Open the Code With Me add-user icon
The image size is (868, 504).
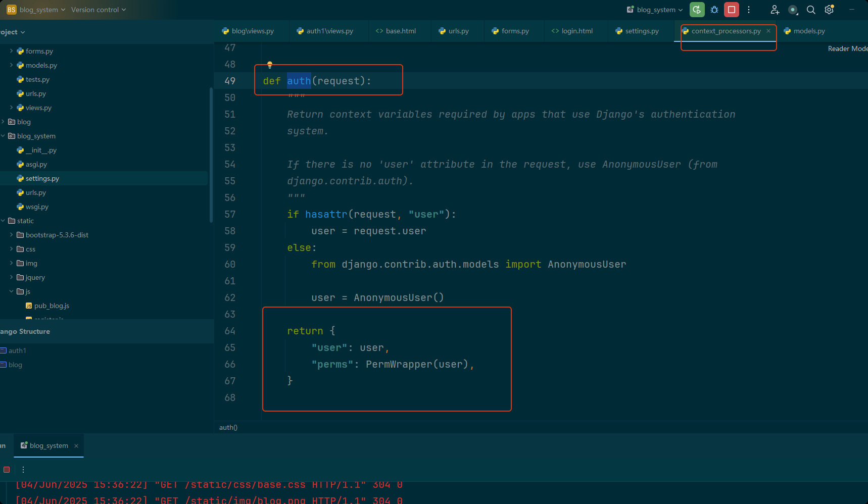775,10
